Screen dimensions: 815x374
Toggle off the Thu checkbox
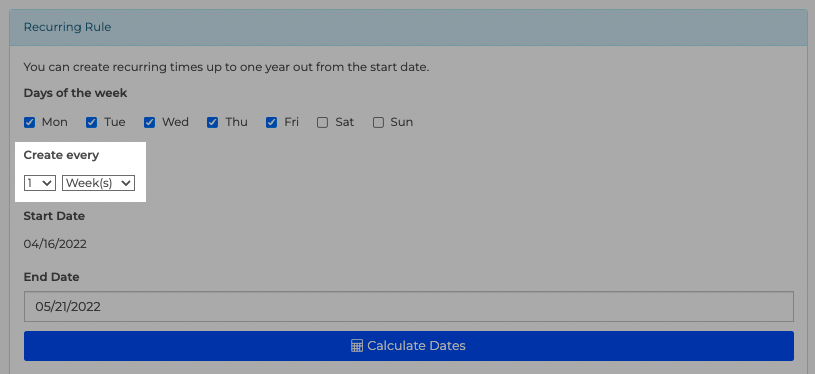213,123
